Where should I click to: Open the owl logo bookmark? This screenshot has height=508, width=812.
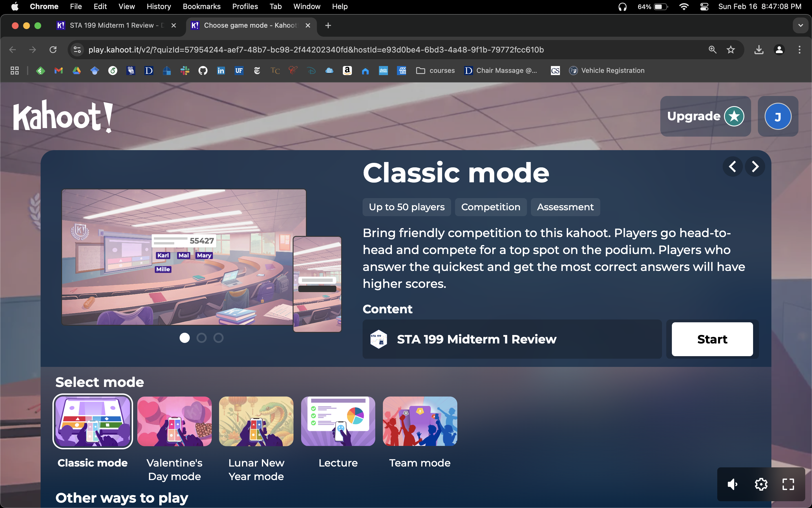(131, 71)
